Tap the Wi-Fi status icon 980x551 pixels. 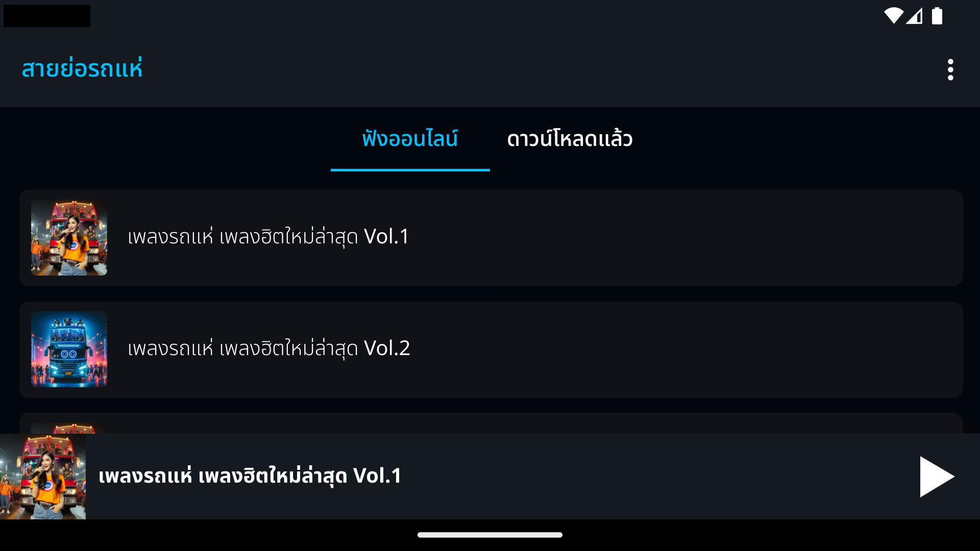pos(894,16)
